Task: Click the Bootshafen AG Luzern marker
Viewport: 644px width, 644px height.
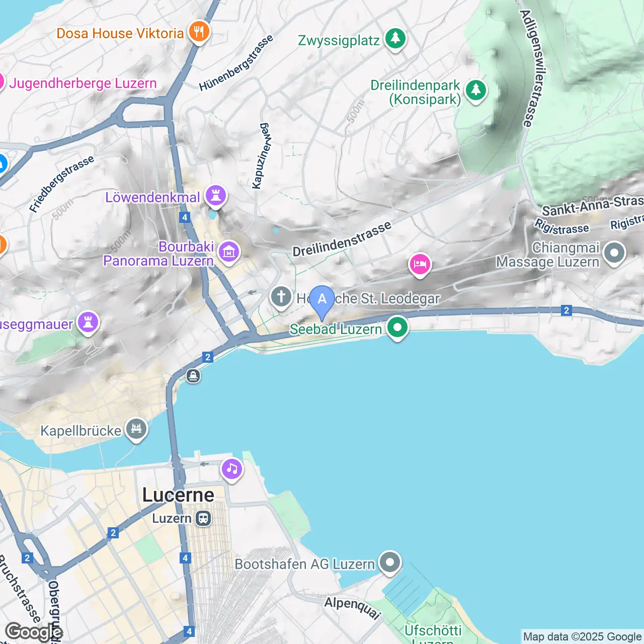Action: pos(390,562)
